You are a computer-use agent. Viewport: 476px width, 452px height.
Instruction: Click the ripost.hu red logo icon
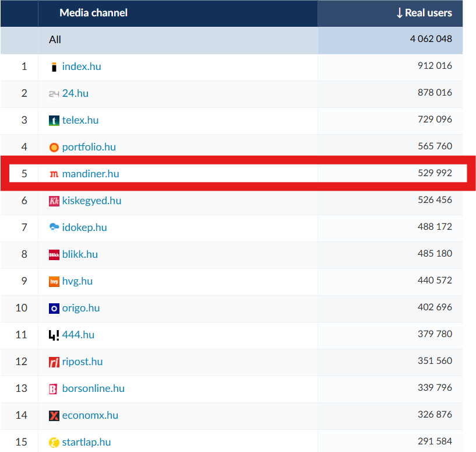[54, 362]
